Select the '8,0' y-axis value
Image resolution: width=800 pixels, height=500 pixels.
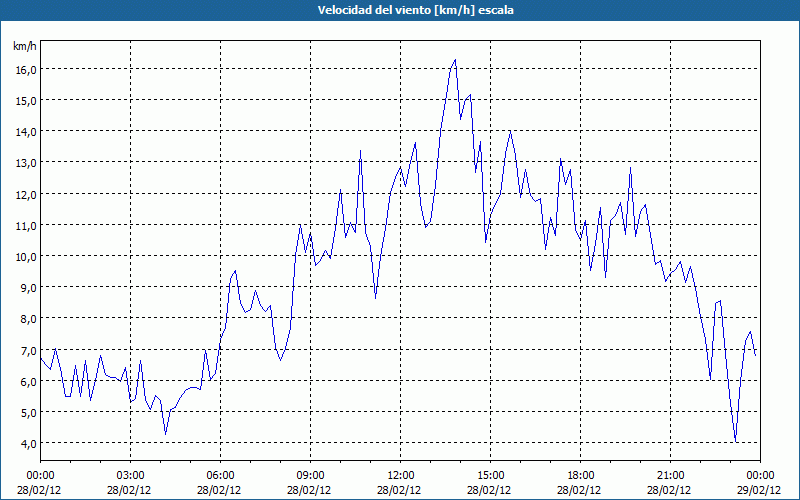click(x=29, y=319)
